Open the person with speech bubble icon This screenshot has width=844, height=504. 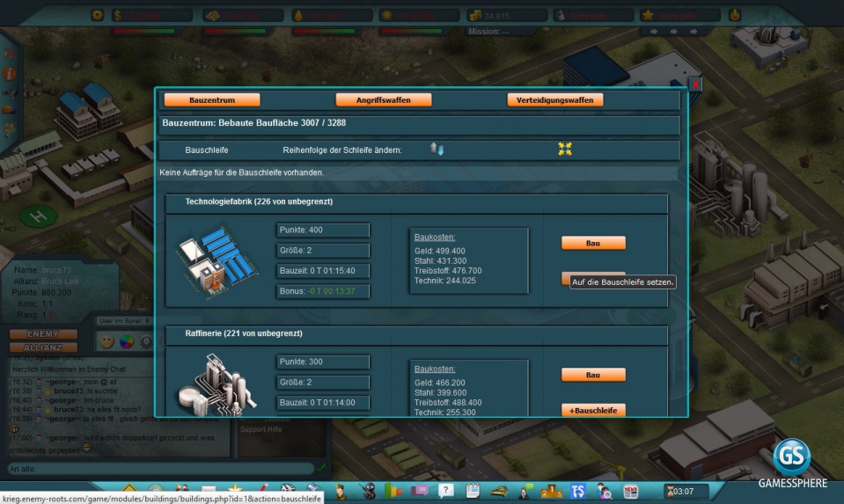coord(525,492)
